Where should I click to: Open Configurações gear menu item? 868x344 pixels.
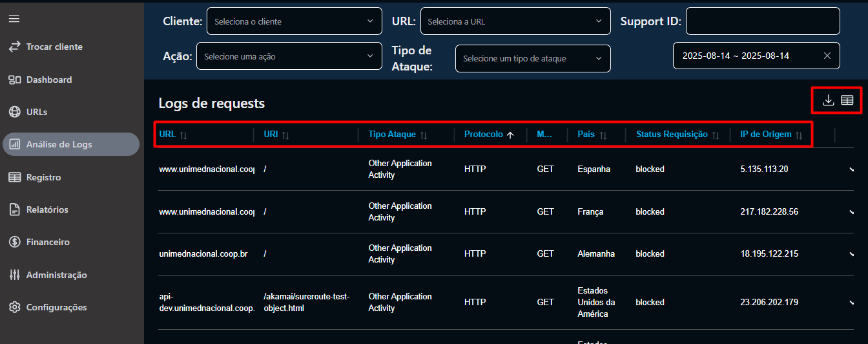[x=56, y=307]
